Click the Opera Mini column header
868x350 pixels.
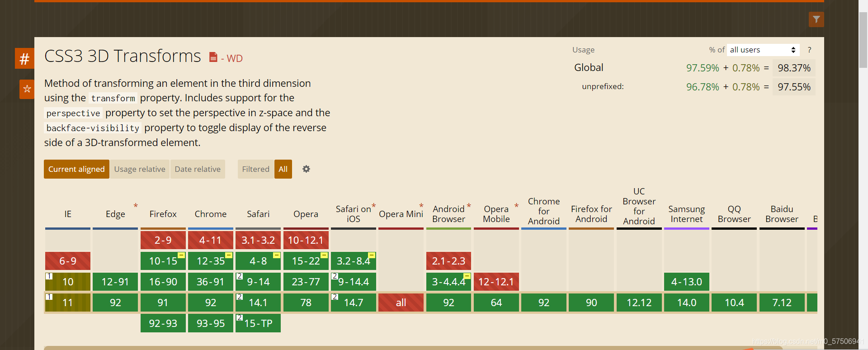click(401, 214)
